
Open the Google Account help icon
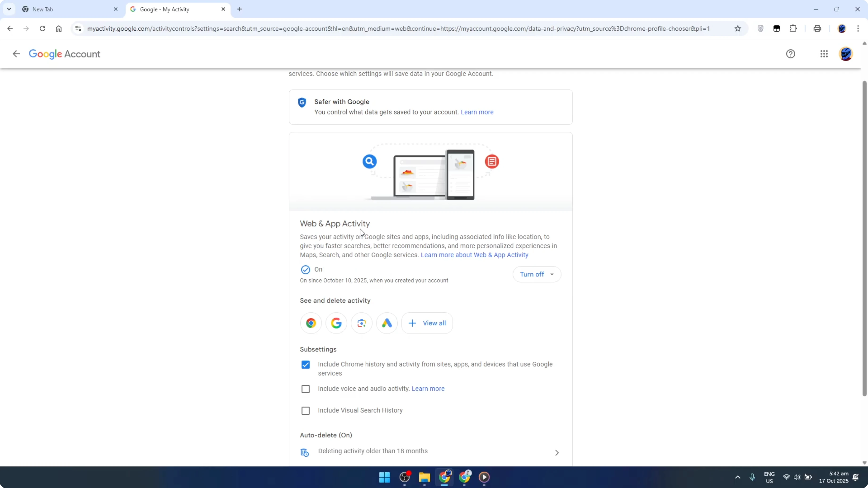[790, 54]
